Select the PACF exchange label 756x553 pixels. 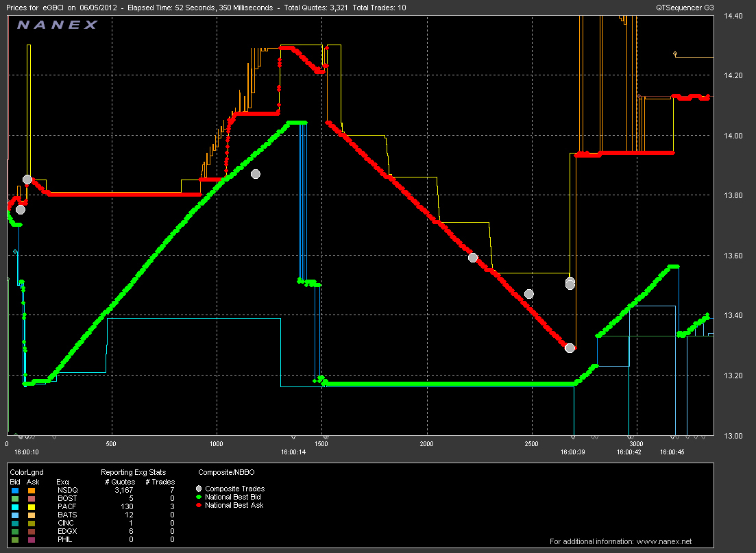[67, 506]
